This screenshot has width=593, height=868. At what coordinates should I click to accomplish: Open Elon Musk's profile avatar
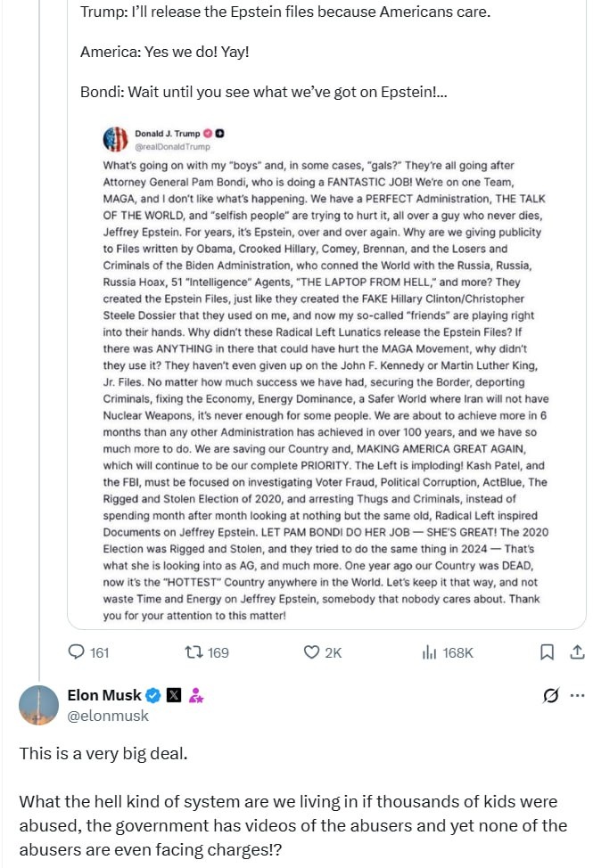pyautogui.click(x=39, y=705)
